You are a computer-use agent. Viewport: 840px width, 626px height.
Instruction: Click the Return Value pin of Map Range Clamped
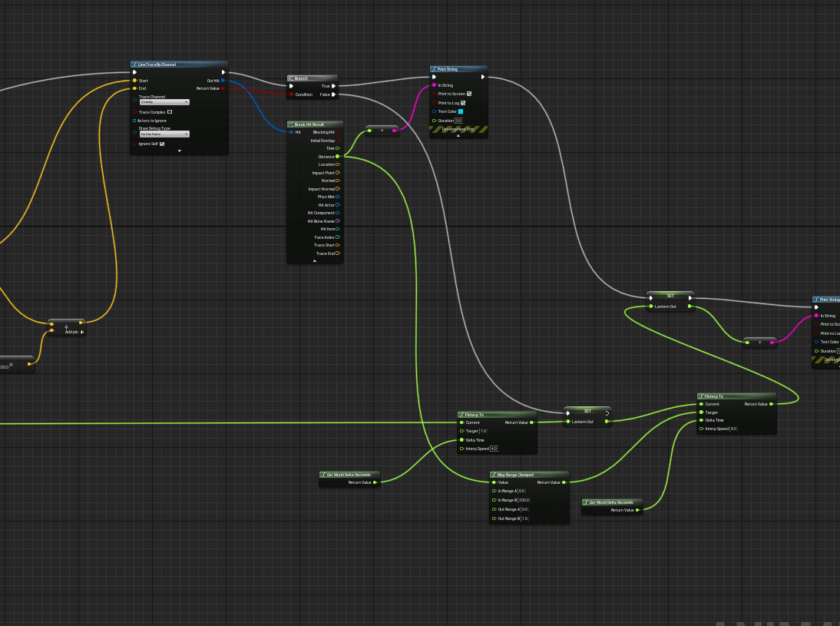(564, 482)
